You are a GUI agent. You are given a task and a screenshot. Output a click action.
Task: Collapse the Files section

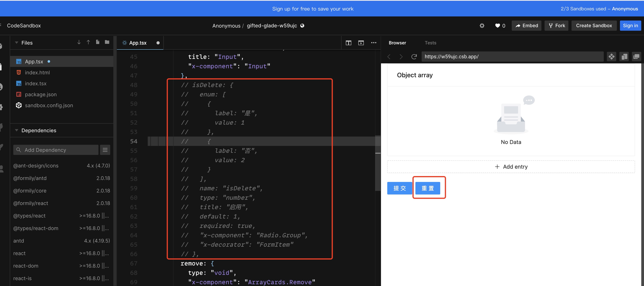click(16, 43)
